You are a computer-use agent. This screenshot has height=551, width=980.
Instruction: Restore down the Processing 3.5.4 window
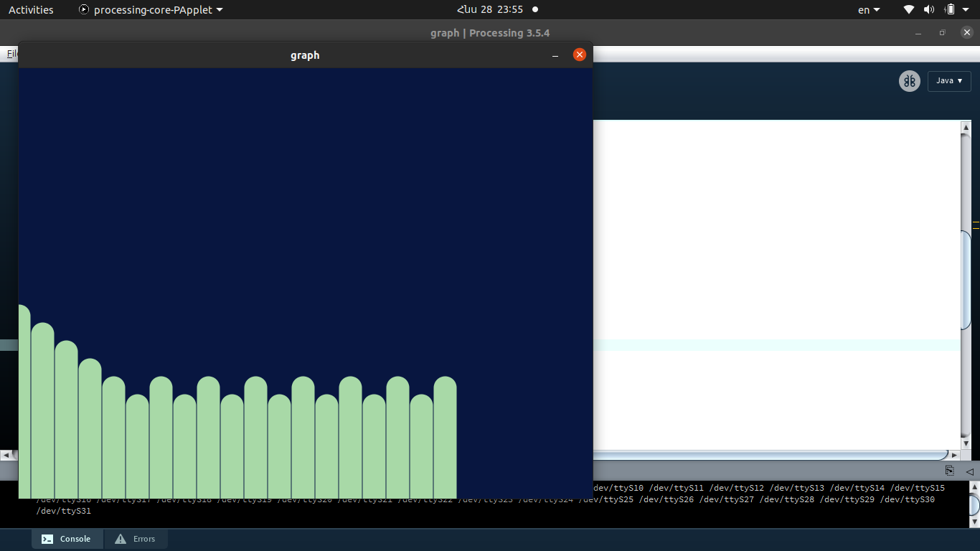[943, 33]
